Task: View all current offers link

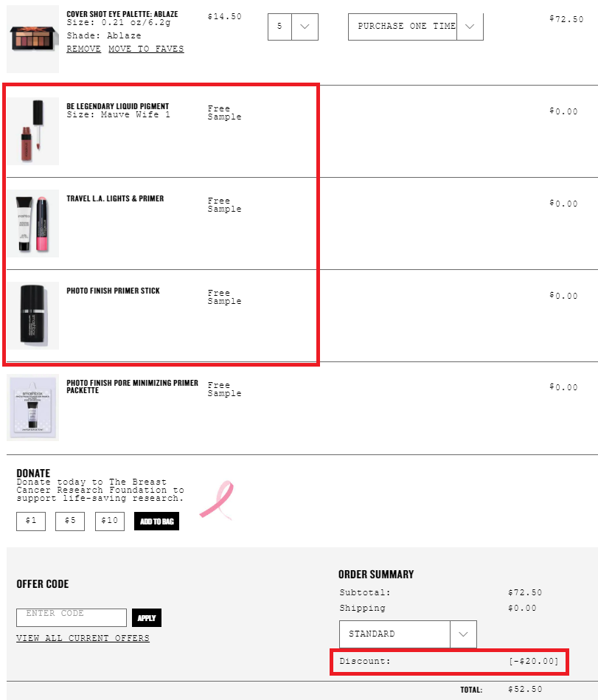Action: pos(83,638)
